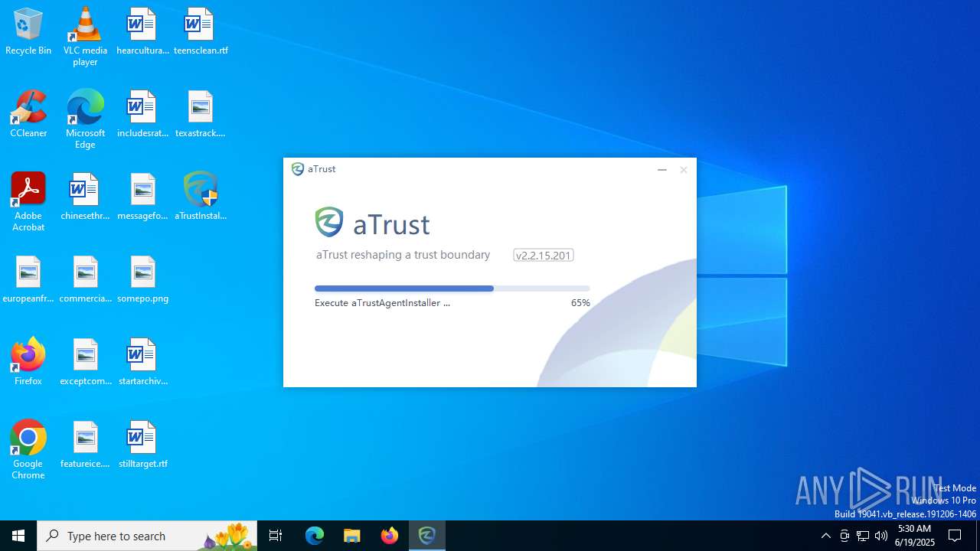Select the featureice image file

tap(85, 445)
